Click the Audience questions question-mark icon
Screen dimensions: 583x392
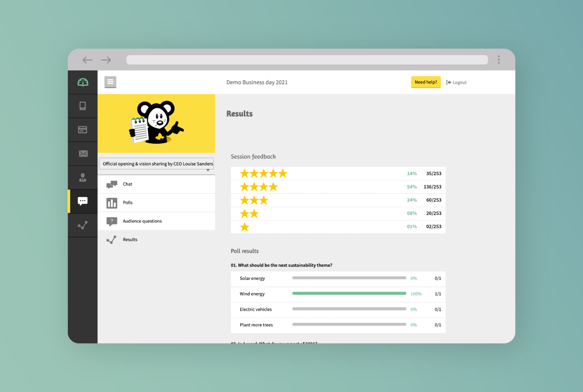click(x=111, y=221)
